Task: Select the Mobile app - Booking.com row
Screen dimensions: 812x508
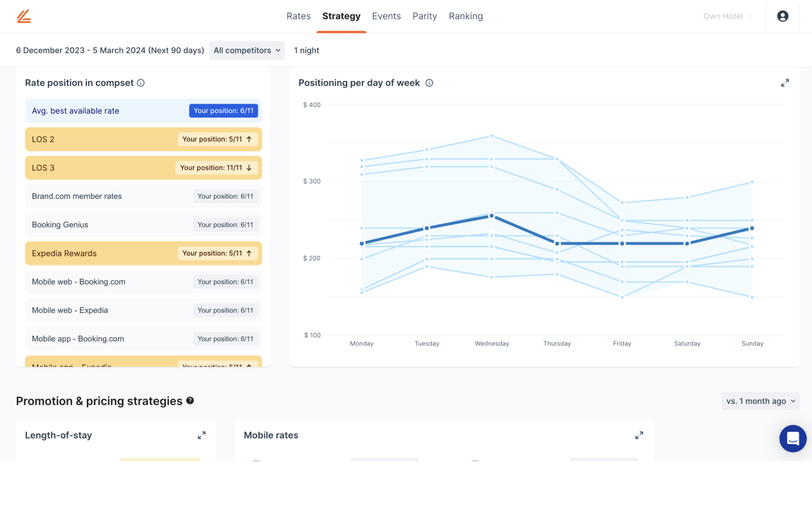Action: (143, 339)
